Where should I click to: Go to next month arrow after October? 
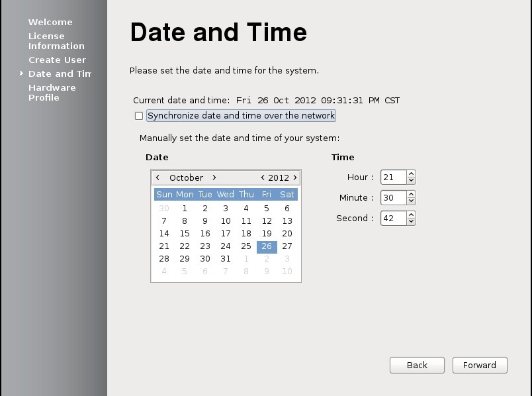pos(214,177)
